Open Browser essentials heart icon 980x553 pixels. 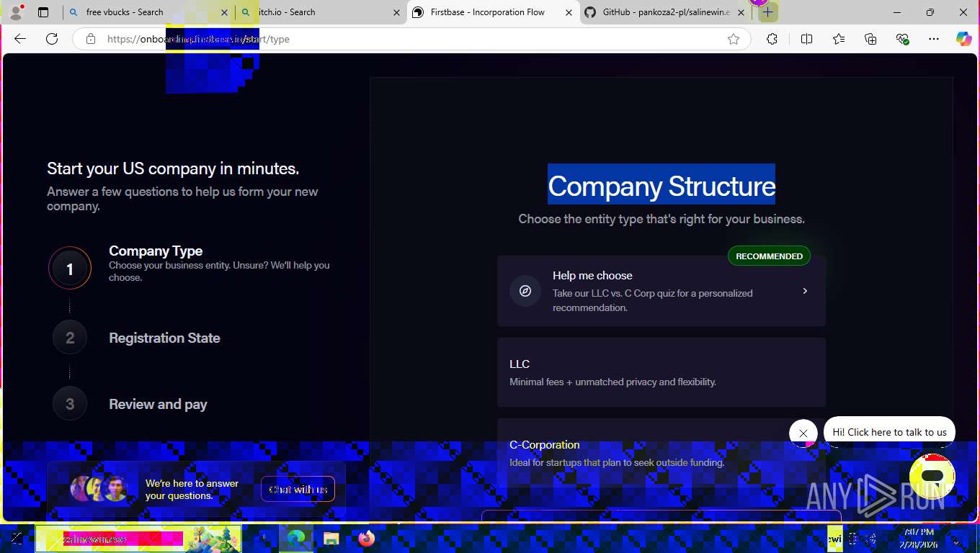pyautogui.click(x=902, y=39)
